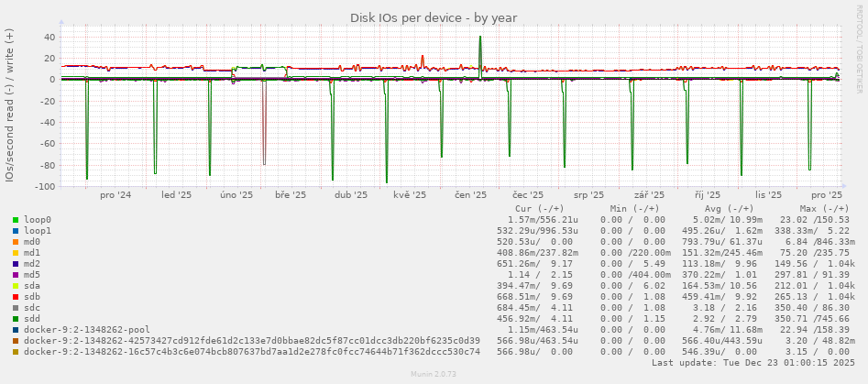Click md0 max value 6.84 /846.33m
The height and width of the screenshot is (384, 868).
coord(820,242)
